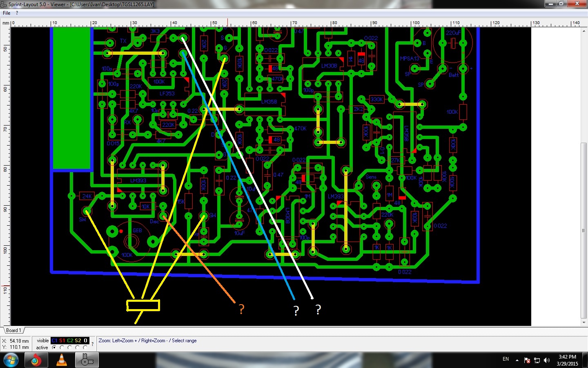The image size is (588, 368).
Task: Click the 24K resistor label
Action: point(87,196)
